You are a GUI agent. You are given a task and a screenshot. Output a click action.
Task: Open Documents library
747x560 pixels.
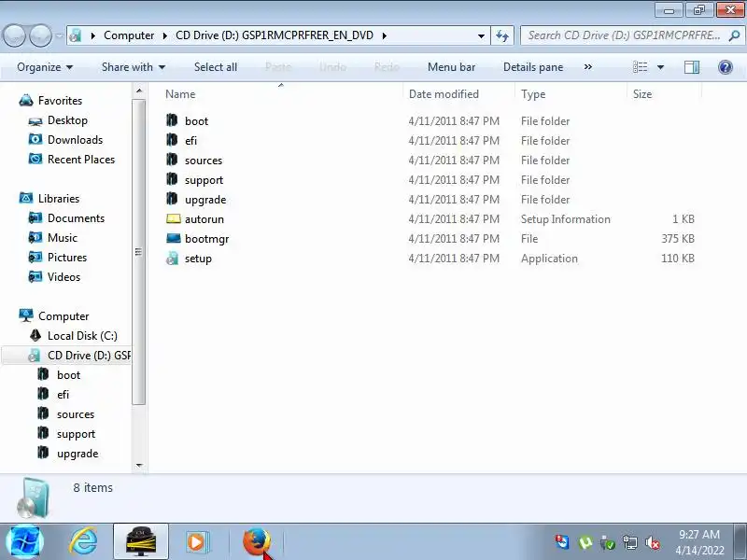(x=76, y=218)
